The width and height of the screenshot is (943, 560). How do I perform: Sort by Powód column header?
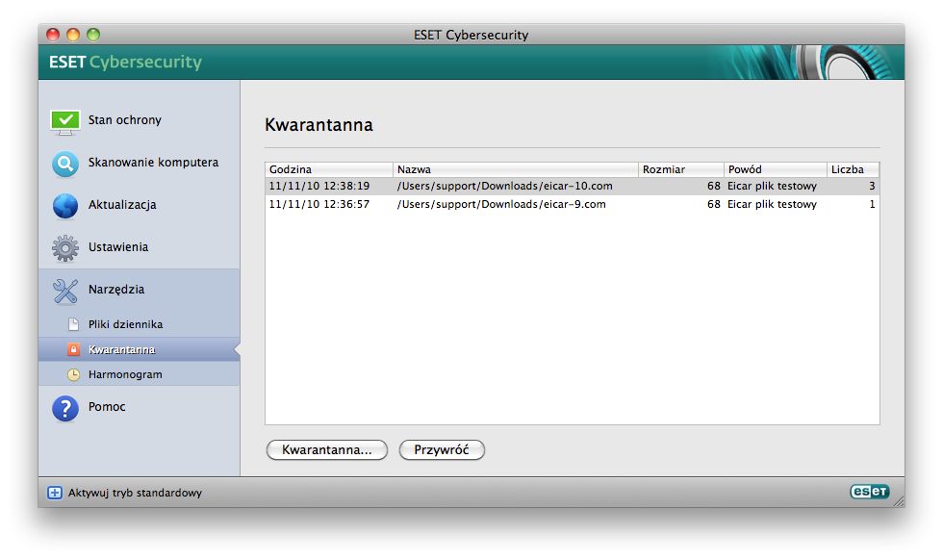click(776, 169)
